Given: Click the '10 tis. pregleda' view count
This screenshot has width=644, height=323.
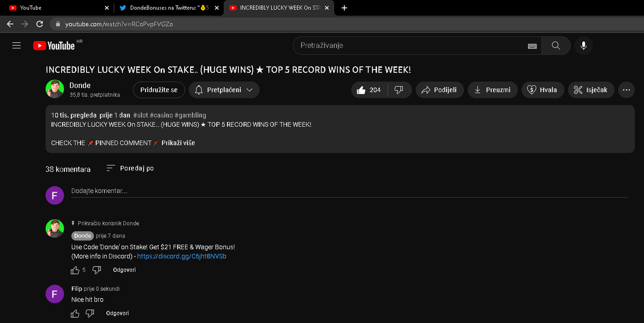Looking at the screenshot, I should click(74, 115).
